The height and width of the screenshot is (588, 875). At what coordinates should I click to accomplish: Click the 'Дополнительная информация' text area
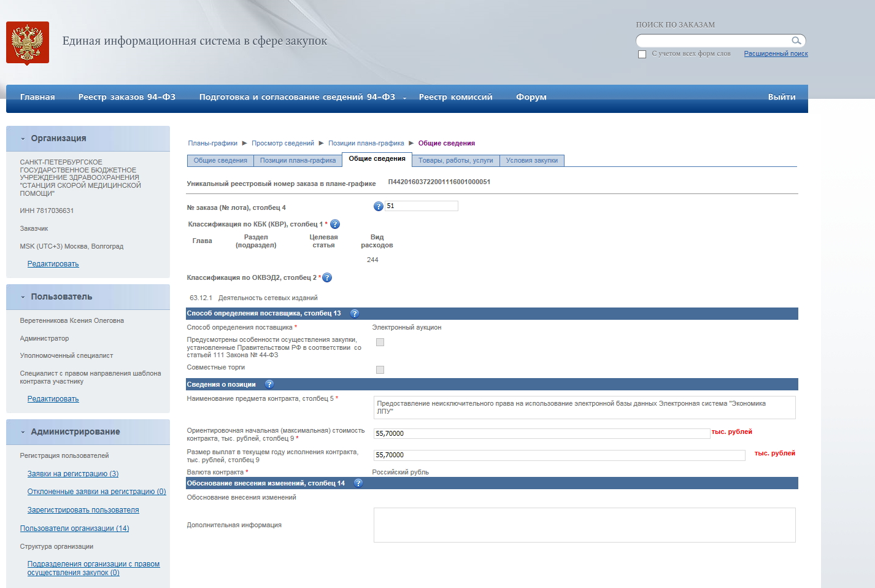pos(584,525)
